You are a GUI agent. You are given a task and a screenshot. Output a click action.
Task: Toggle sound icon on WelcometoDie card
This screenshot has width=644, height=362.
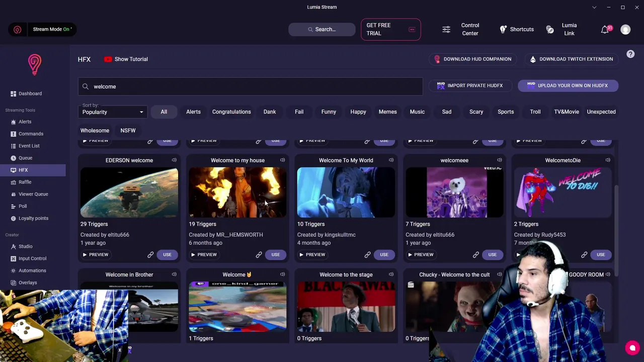point(608,160)
